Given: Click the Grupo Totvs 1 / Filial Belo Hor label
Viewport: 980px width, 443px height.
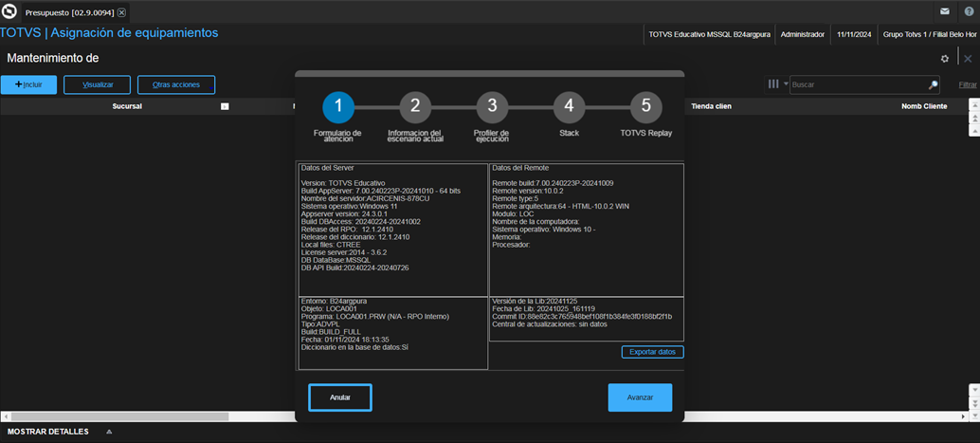Looking at the screenshot, I should coord(930,34).
